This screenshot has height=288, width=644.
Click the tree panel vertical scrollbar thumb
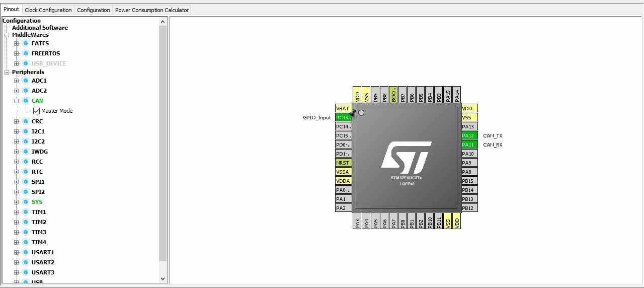[163, 143]
